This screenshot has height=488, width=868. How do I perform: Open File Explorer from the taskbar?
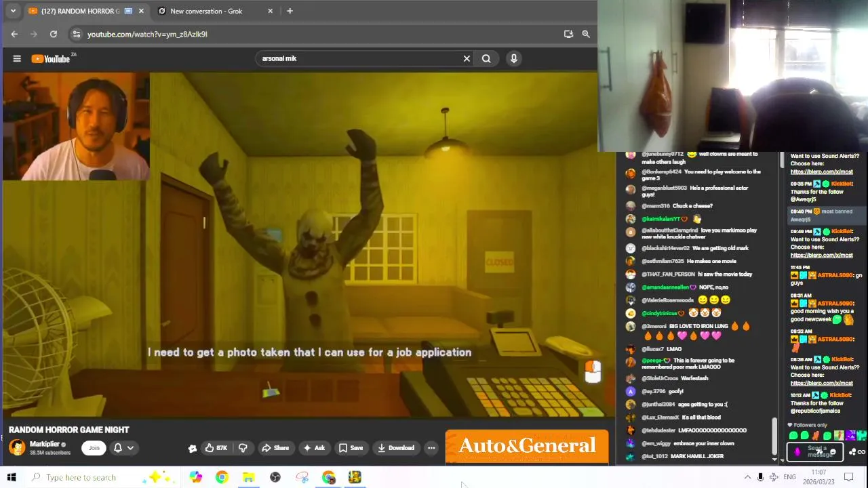(248, 477)
